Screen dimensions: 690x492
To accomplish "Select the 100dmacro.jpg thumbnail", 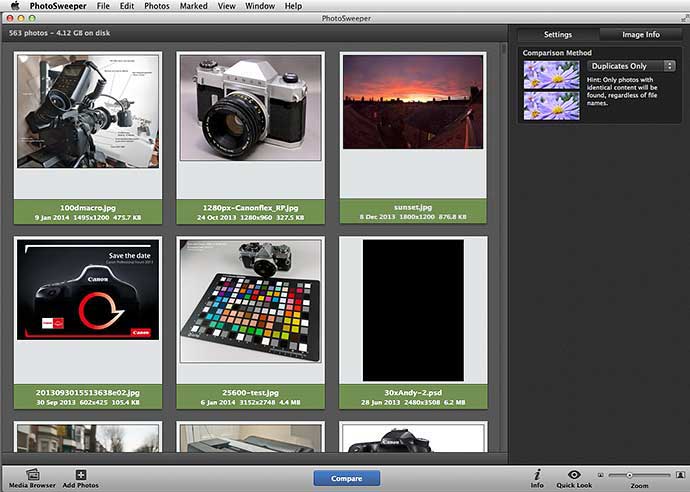I will (x=88, y=111).
